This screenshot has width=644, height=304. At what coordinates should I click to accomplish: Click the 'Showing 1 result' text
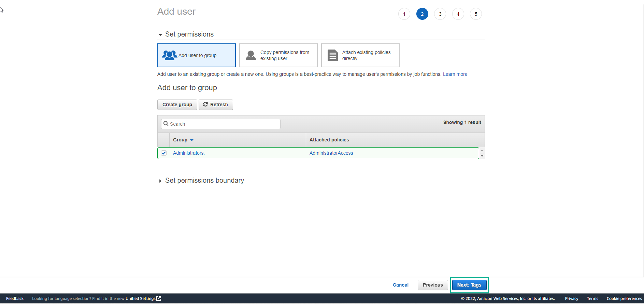(x=462, y=122)
